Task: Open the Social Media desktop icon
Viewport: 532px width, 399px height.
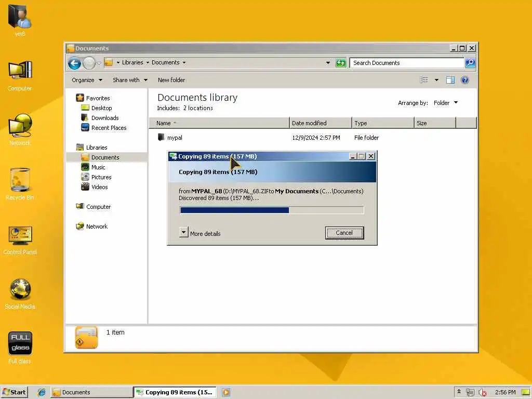Action: tap(20, 294)
